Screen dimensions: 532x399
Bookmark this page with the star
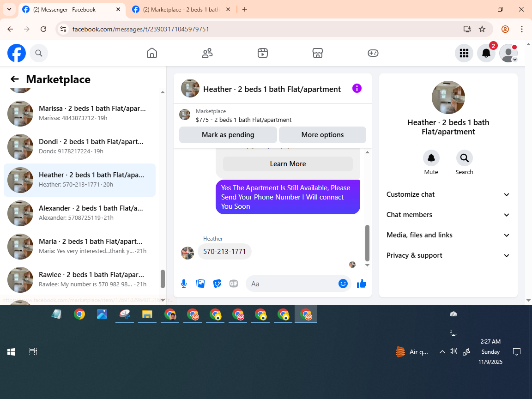click(482, 29)
